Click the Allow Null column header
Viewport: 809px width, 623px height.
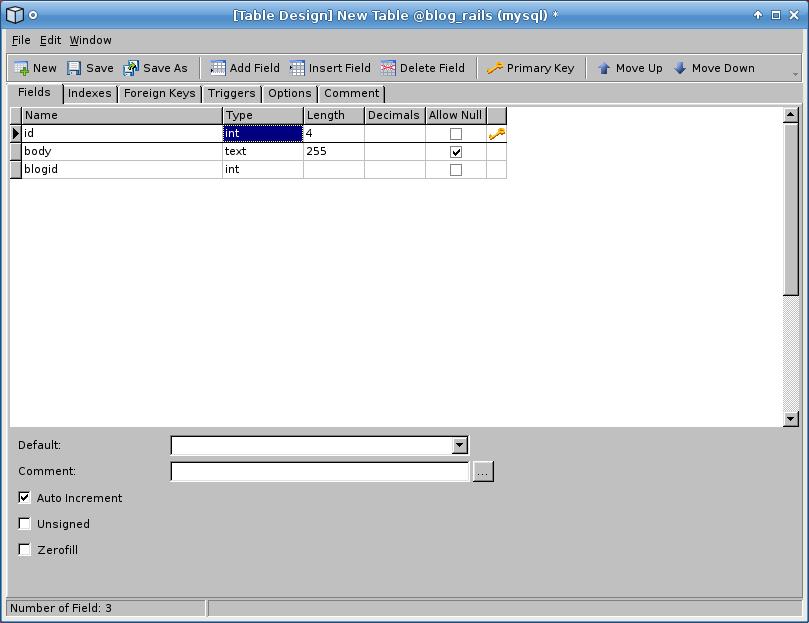coord(456,115)
